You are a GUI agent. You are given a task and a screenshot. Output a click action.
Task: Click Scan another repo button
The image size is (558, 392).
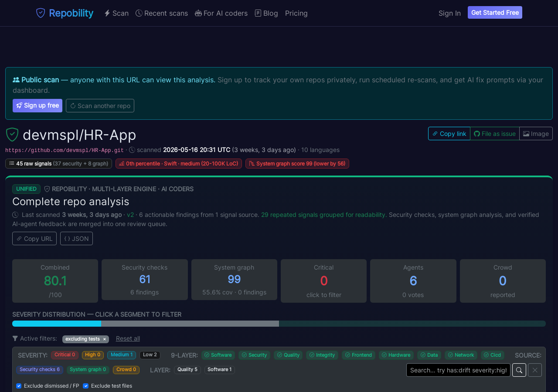point(100,105)
